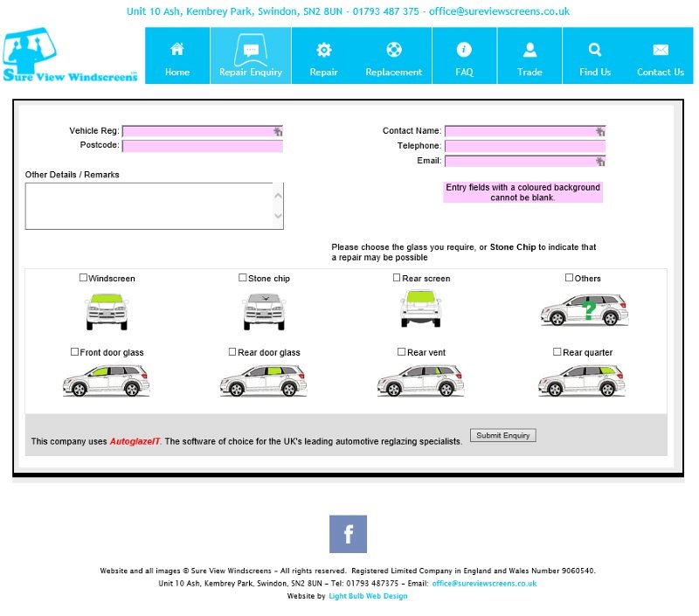Click the autofill icon in Email field

600,161
